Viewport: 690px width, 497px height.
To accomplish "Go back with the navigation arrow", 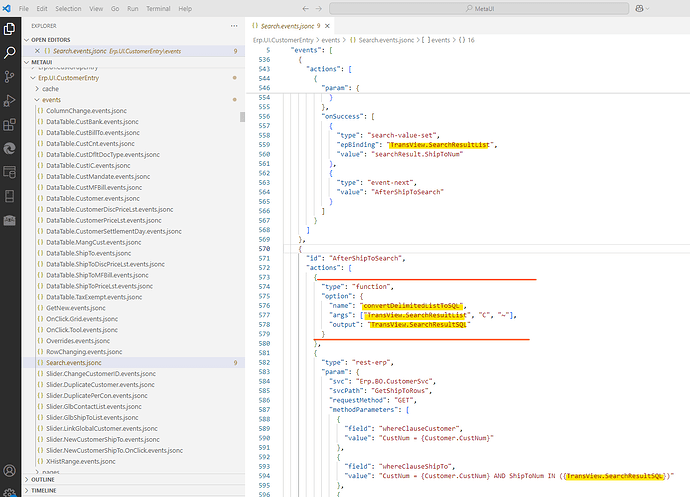I will [305, 8].
